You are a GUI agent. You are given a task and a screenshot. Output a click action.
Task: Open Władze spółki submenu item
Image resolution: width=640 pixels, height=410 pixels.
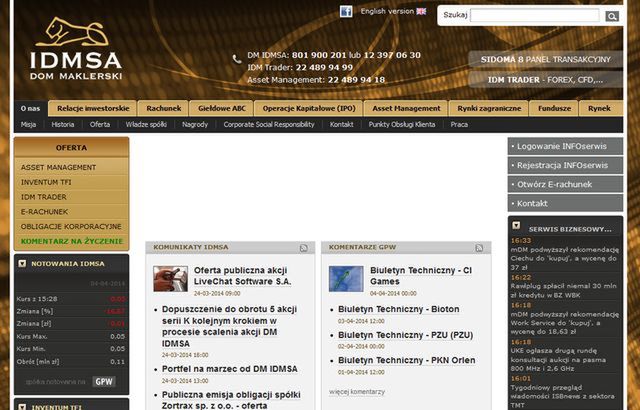pos(146,124)
